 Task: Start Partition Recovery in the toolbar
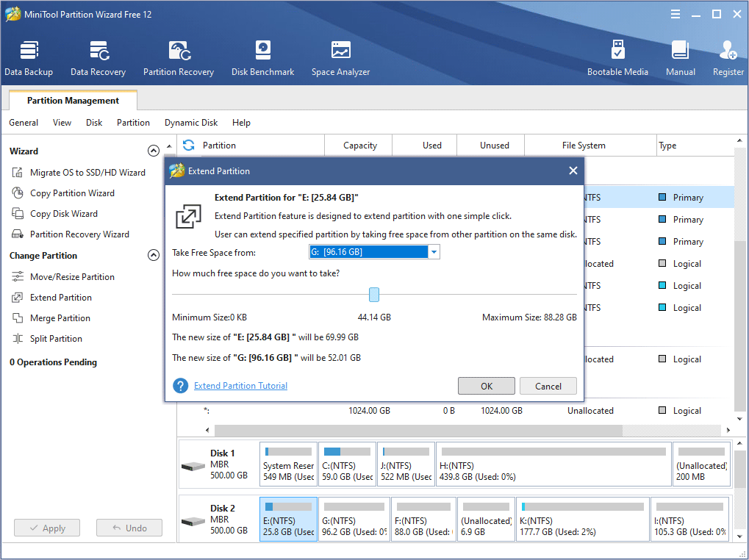click(179, 58)
